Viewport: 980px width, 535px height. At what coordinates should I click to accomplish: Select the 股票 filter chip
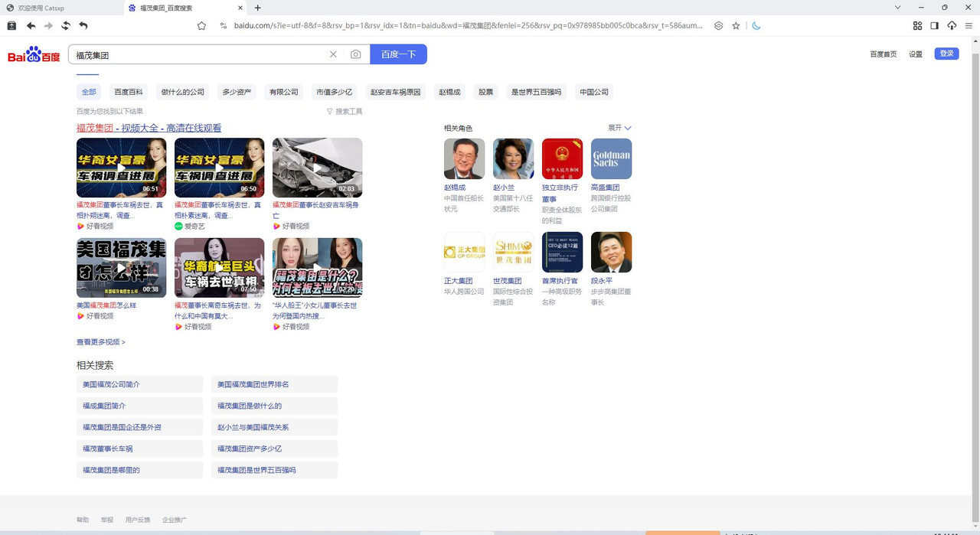click(x=485, y=92)
